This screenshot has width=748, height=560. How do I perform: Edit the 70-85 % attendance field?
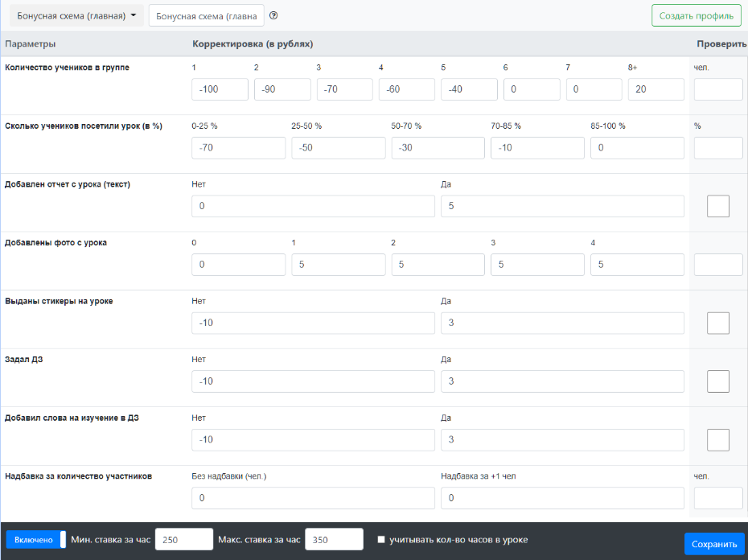click(537, 148)
